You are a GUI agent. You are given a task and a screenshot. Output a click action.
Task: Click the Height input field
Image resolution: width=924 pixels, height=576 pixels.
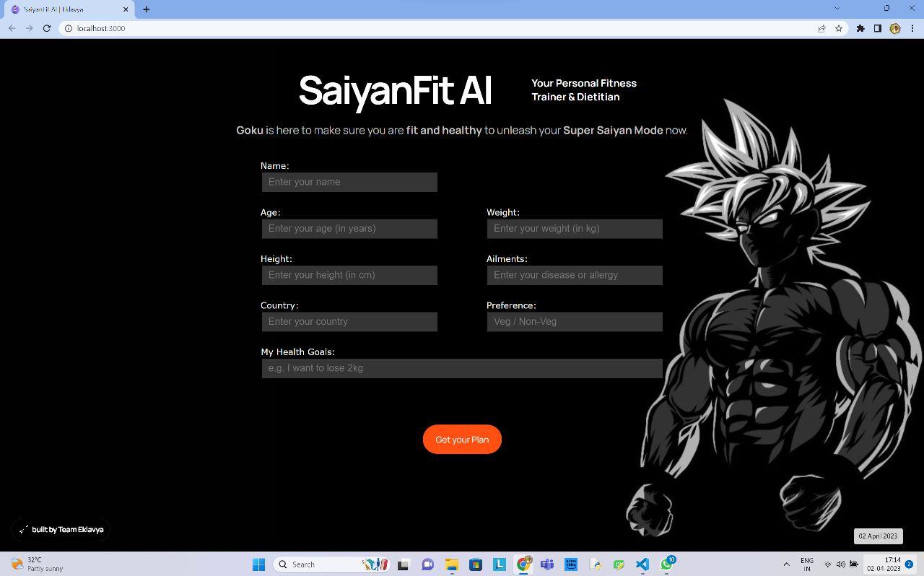click(349, 275)
